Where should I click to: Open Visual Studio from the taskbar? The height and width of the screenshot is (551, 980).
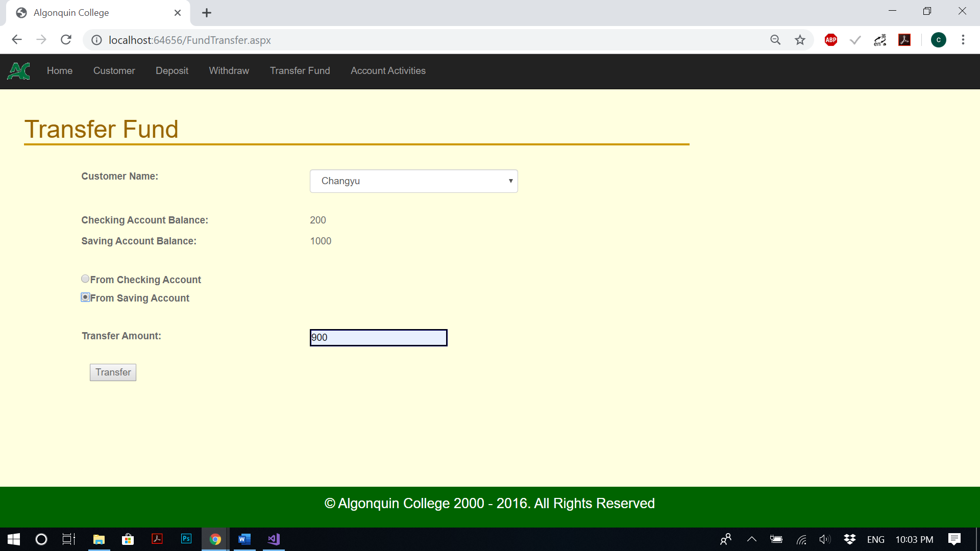coord(274,539)
